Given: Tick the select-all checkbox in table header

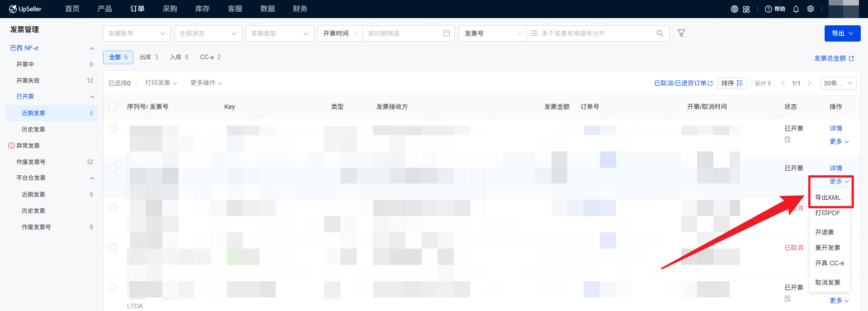Looking at the screenshot, I should click(113, 107).
